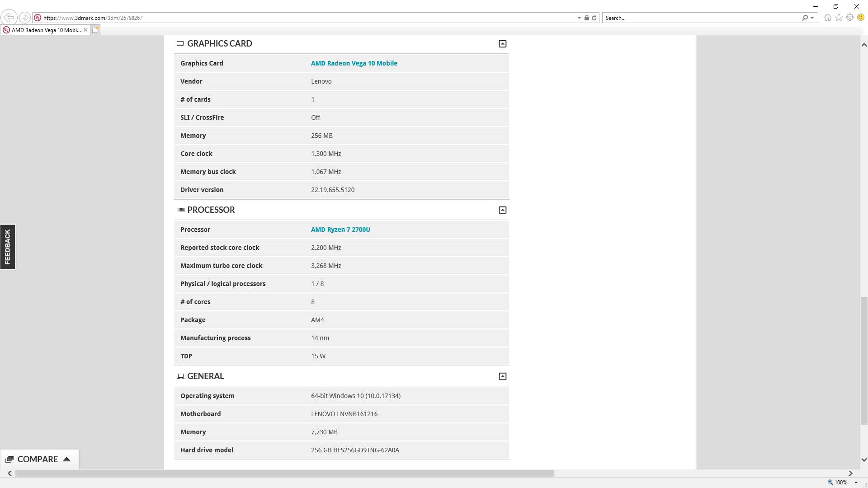Open a new browser tab
This screenshot has height=488, width=868.
tap(95, 30)
